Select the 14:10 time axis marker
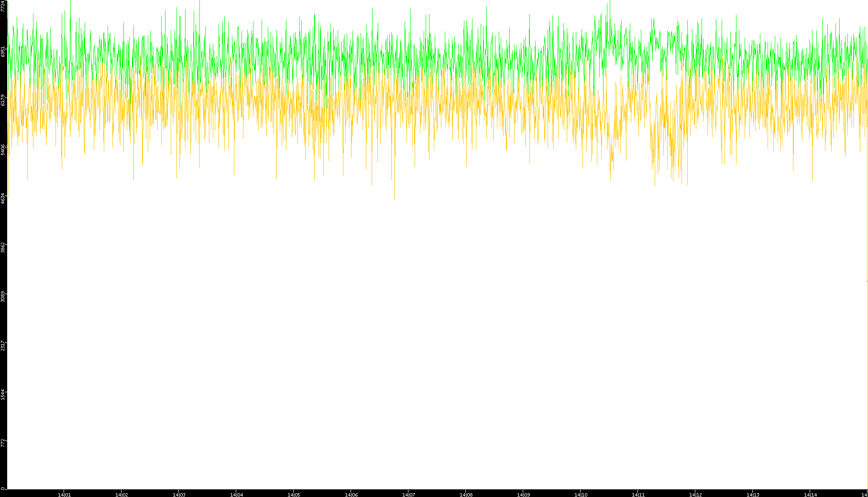 (581, 495)
